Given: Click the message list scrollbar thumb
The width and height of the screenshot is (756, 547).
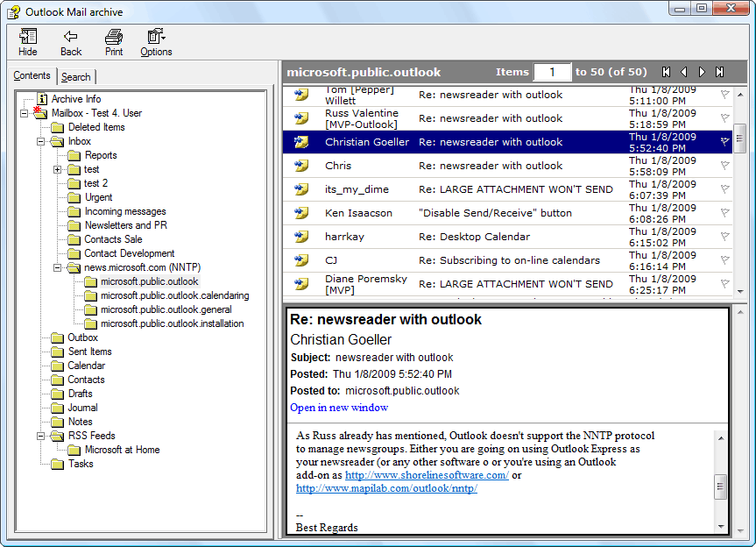Looking at the screenshot, I should point(739,139).
